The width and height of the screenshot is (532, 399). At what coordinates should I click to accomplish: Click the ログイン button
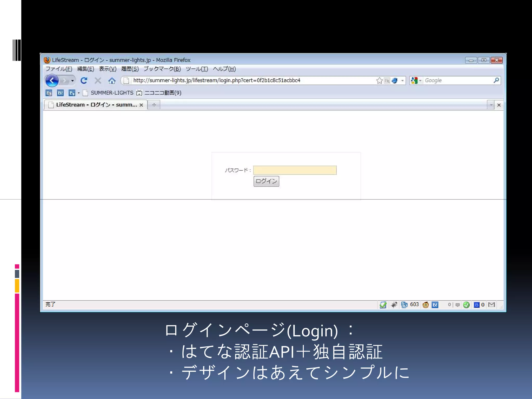266,181
